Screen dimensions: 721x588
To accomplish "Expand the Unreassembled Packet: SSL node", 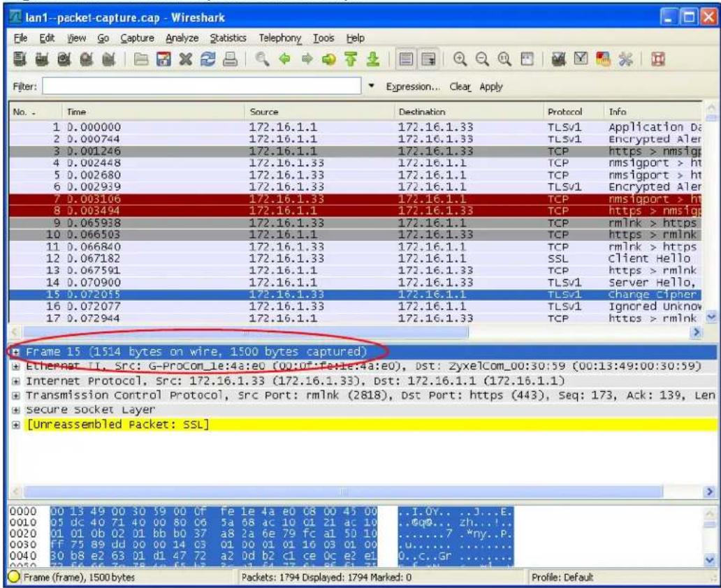I will click(15, 425).
